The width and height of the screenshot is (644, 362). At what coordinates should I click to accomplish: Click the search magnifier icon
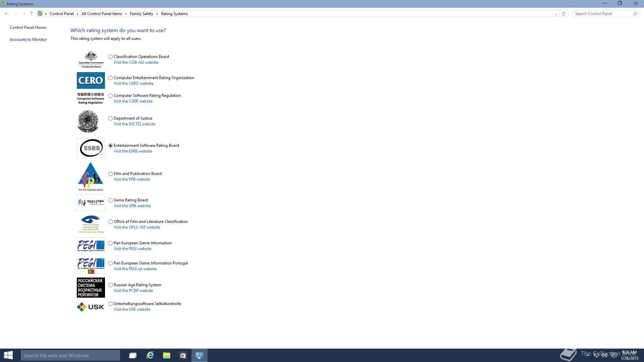[635, 14]
